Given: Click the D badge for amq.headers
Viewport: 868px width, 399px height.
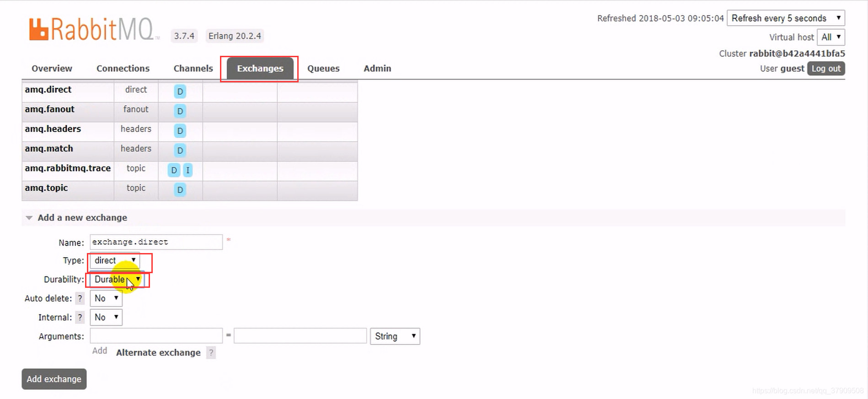Looking at the screenshot, I should point(180,131).
